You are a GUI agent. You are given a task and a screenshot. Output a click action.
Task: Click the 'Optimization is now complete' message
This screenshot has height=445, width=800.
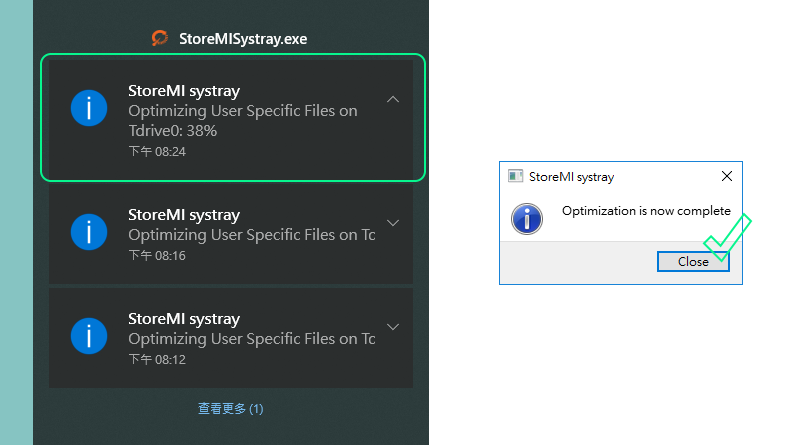coord(646,211)
